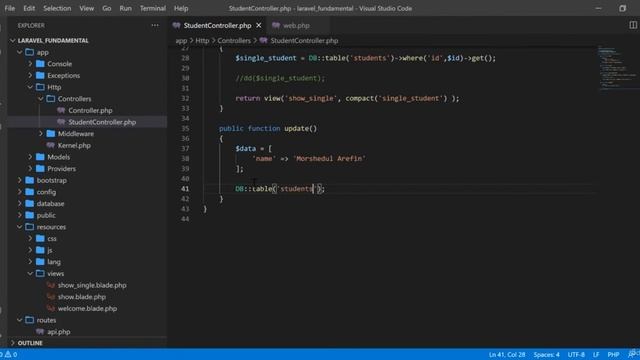Click the Laravel icon beside welcome.blade.php

(x=51, y=309)
